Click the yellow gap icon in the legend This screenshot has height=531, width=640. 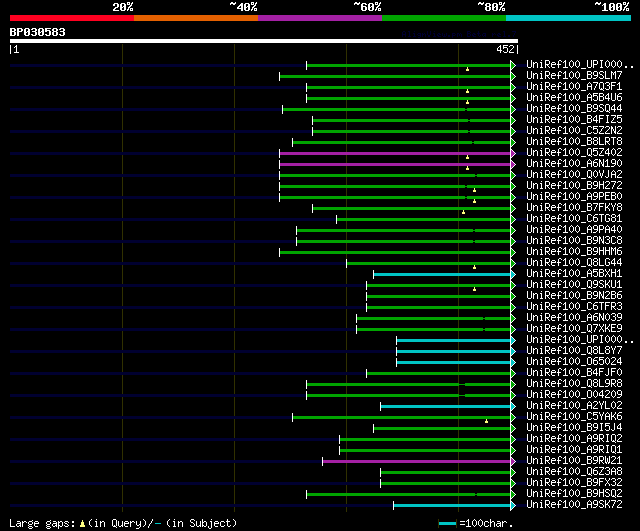(82, 523)
